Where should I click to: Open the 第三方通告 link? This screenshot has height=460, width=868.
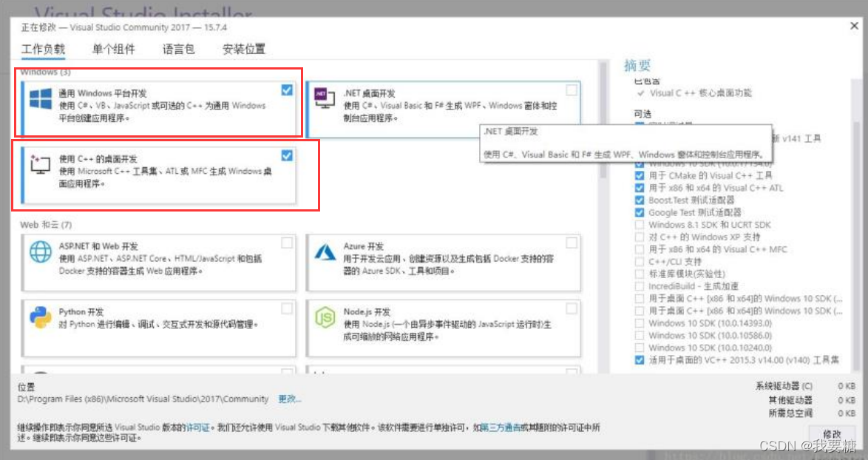(501, 427)
